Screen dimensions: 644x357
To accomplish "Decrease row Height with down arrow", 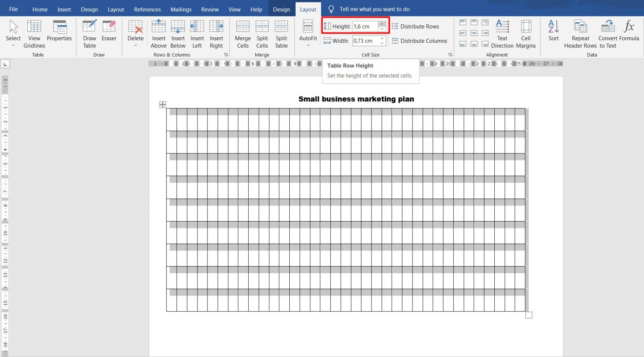I will pos(382,29).
